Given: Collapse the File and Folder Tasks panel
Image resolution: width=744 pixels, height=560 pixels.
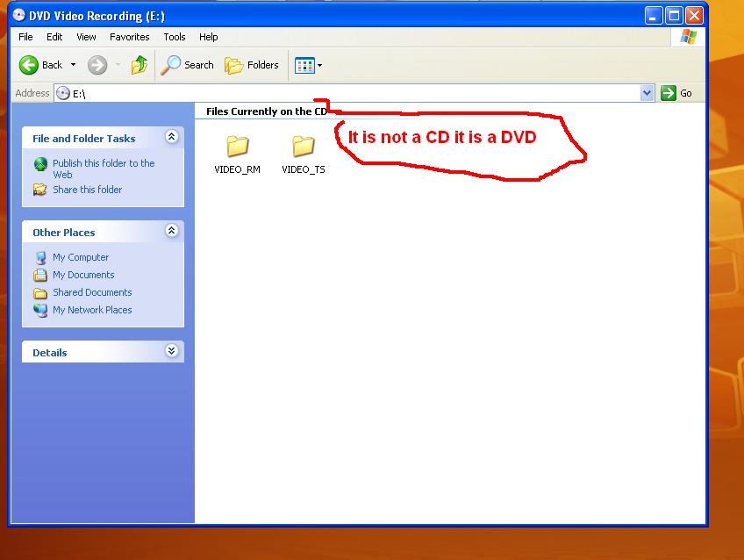Looking at the screenshot, I should [171, 137].
